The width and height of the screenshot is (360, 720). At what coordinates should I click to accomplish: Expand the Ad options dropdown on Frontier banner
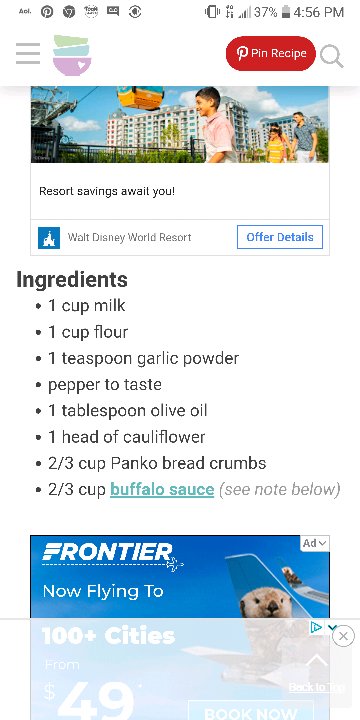click(315, 543)
